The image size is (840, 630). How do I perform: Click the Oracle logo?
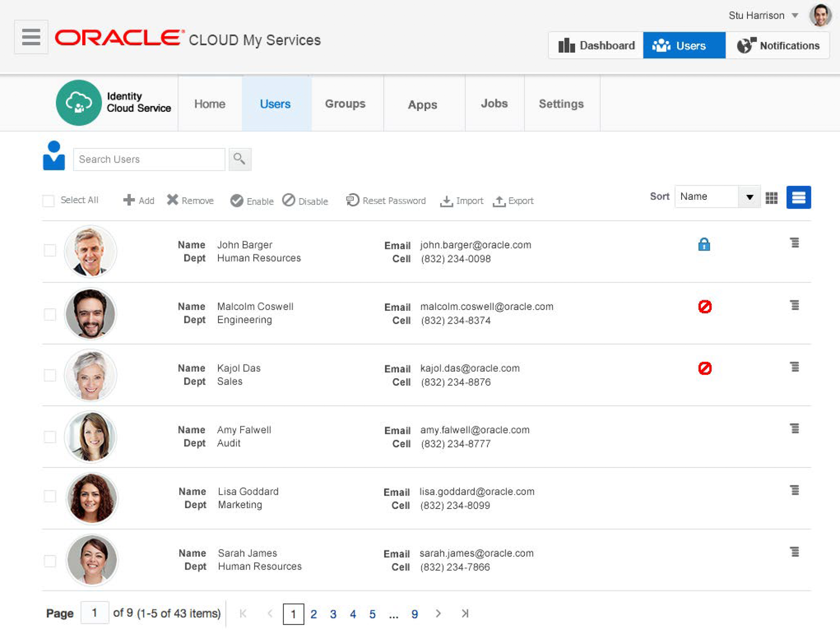[119, 38]
